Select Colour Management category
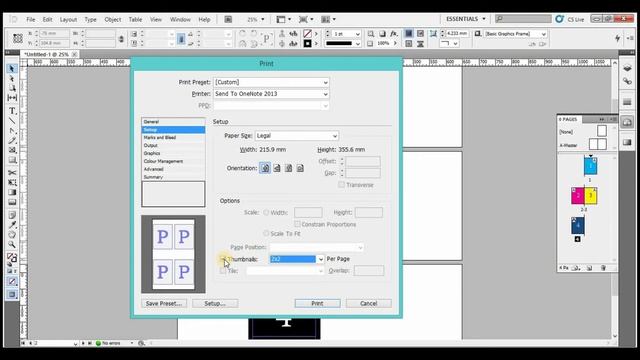Viewport: 640px width, 360px height. (173, 161)
